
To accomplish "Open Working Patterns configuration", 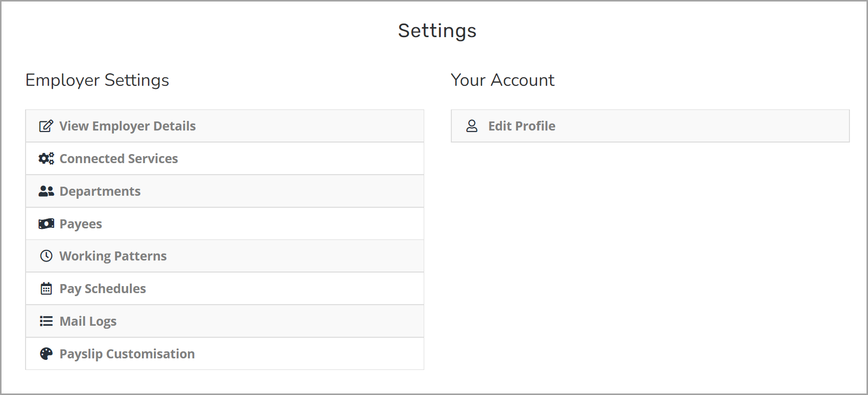I will click(x=113, y=255).
